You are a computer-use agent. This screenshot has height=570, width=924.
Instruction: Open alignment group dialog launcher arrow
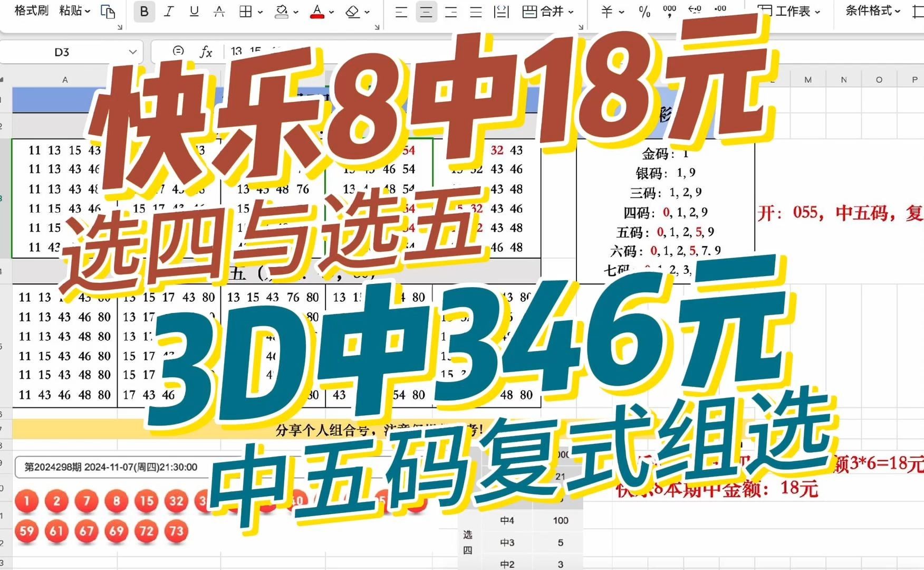tap(581, 27)
